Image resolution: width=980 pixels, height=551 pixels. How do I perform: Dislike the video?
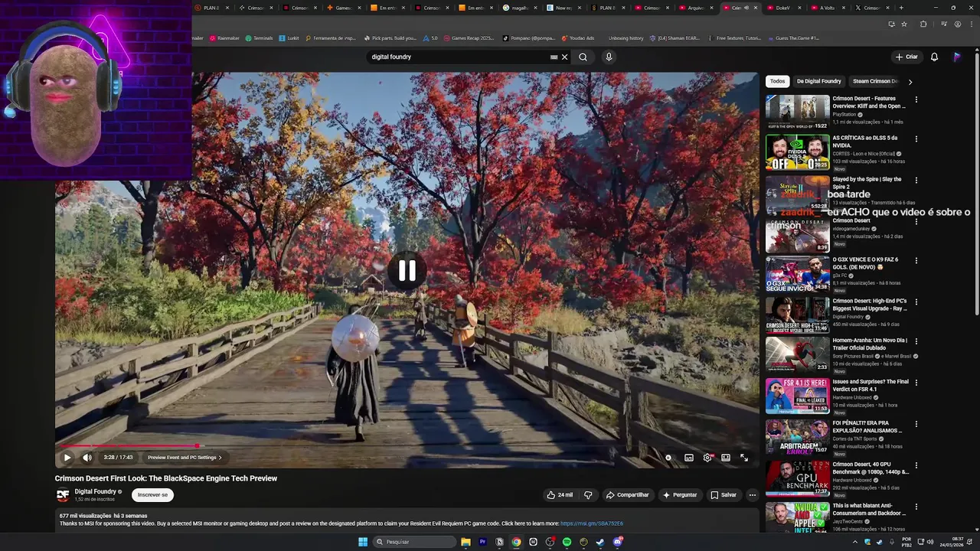point(588,495)
